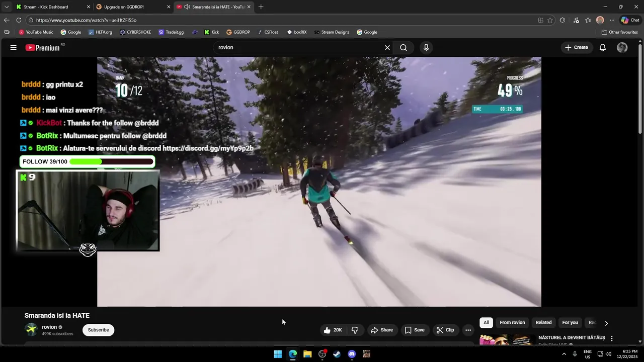Show more chips with right arrow

tap(606, 323)
